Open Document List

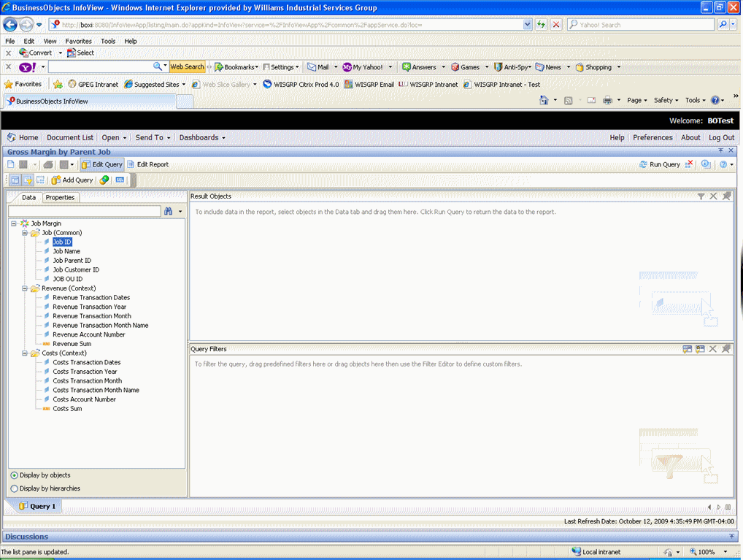click(x=70, y=137)
